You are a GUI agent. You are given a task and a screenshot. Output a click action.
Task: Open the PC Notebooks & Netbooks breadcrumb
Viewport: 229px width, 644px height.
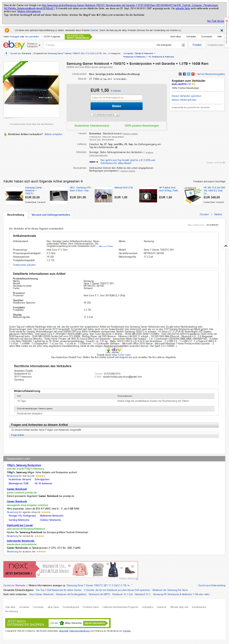[161, 57]
